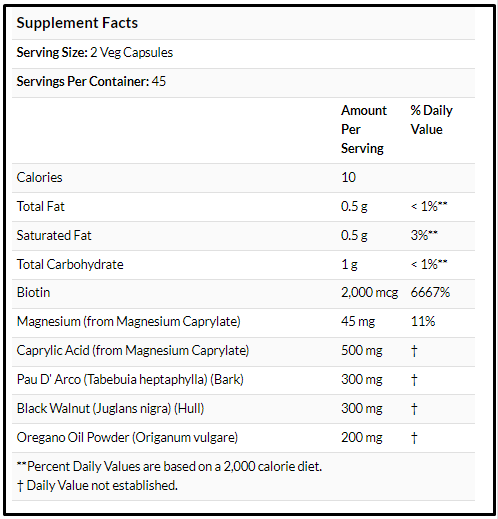Click the Black Walnut 300 mg amount

click(362, 409)
